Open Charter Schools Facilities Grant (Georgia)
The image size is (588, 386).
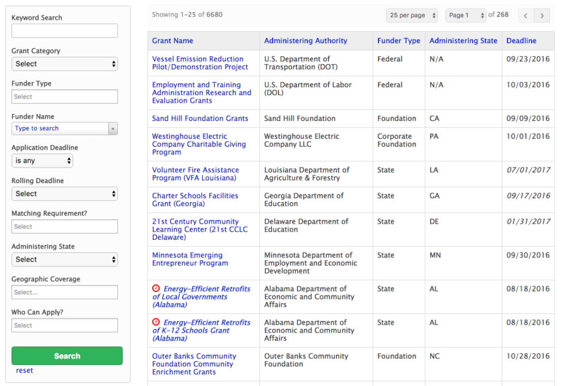point(195,200)
